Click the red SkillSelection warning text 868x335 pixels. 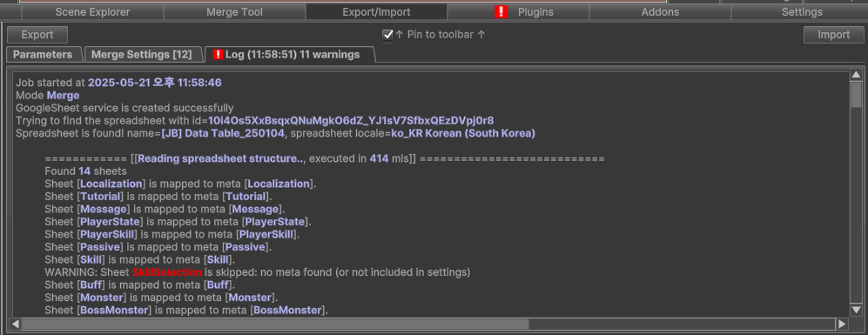pos(166,272)
